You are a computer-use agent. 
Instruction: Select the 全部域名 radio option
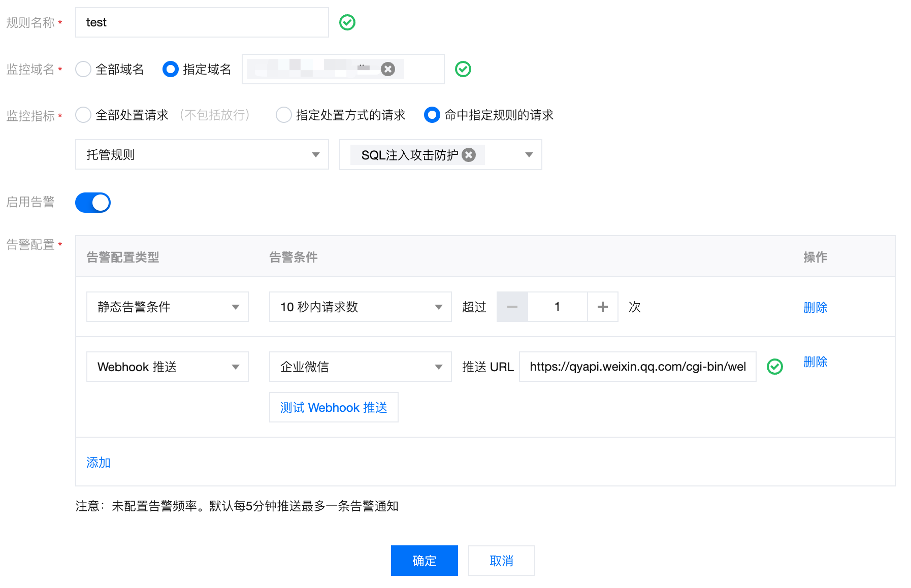83,69
